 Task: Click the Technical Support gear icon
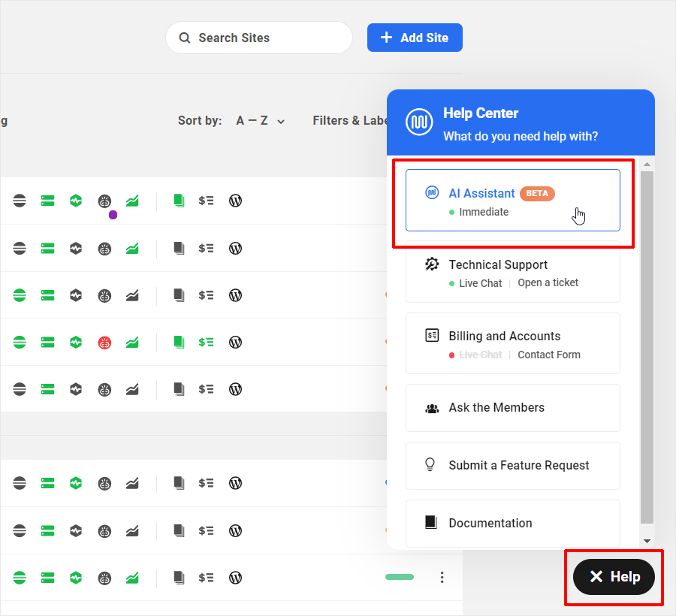pyautogui.click(x=432, y=264)
